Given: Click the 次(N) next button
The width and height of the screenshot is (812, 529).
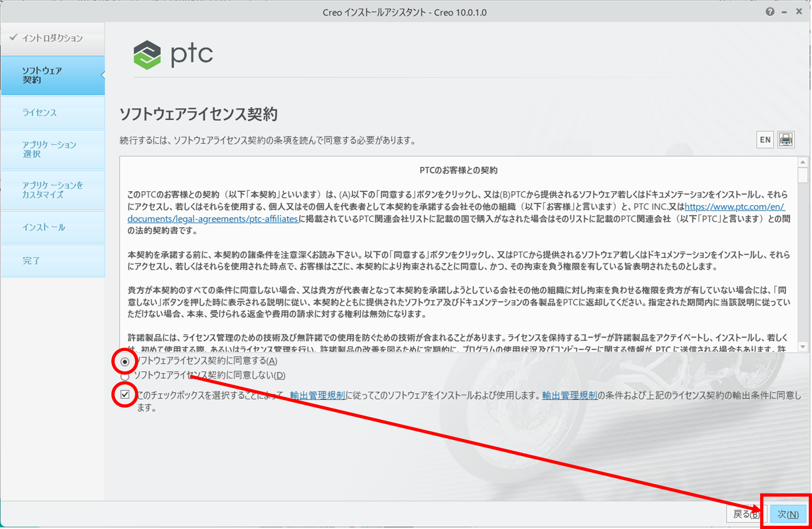Looking at the screenshot, I should [x=788, y=514].
